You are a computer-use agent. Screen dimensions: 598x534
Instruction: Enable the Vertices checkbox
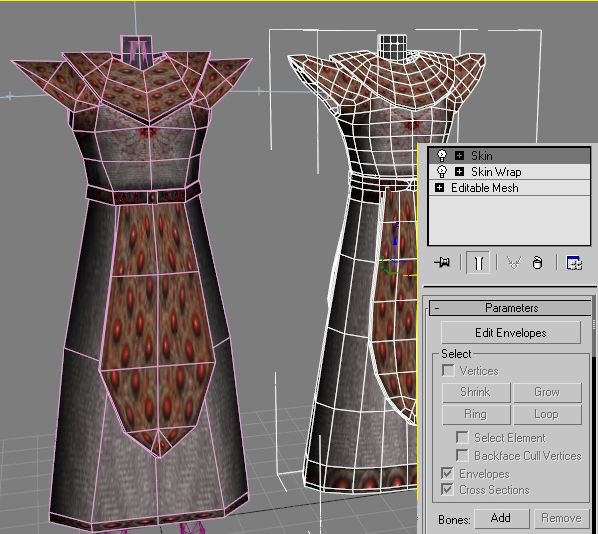pyautogui.click(x=448, y=370)
